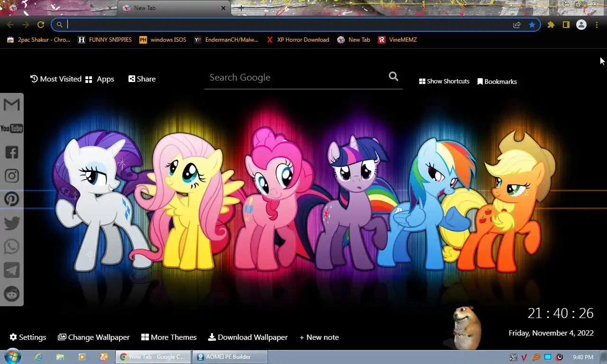The height and width of the screenshot is (364, 607).
Task: Select New Tab - Google Chrome taskbar button
Action: click(x=153, y=357)
